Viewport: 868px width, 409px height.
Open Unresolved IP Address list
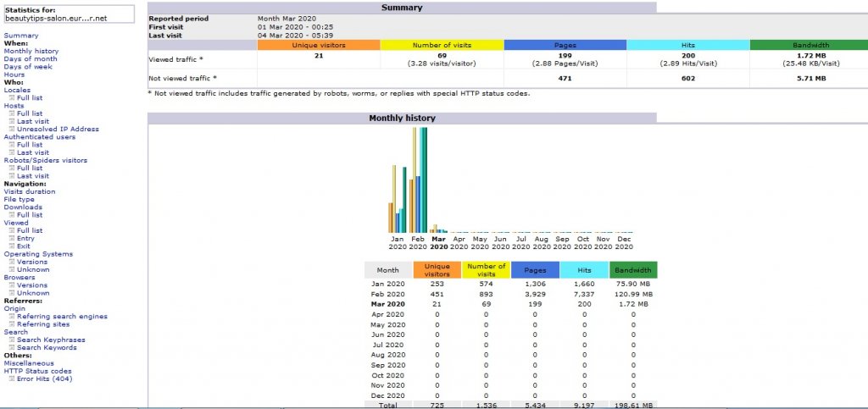(58, 129)
